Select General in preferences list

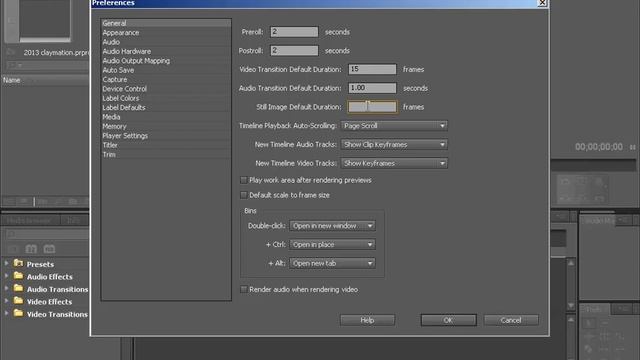[x=166, y=23]
